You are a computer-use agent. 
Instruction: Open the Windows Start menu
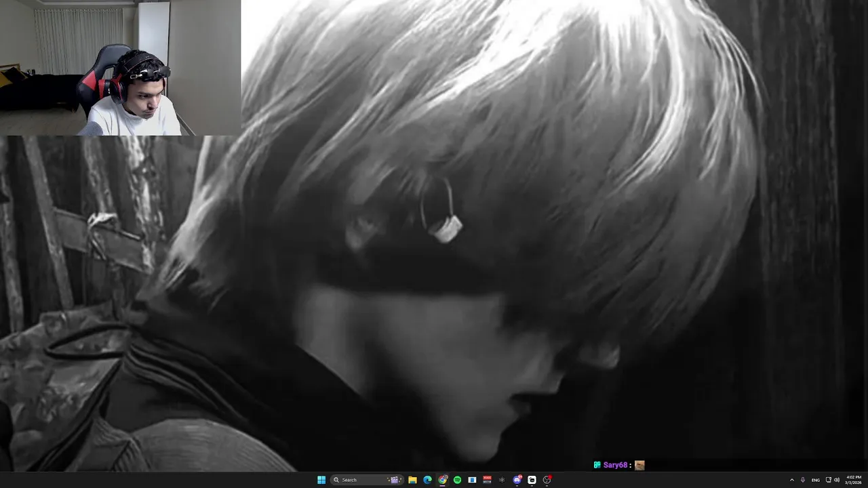coord(321,480)
